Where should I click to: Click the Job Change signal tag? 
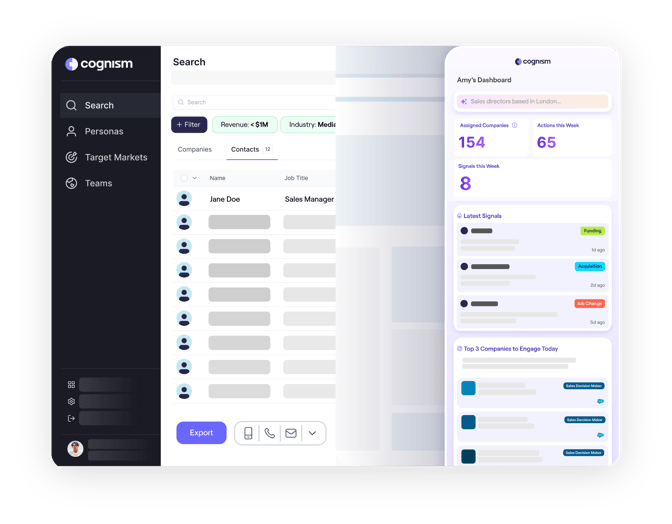589,303
